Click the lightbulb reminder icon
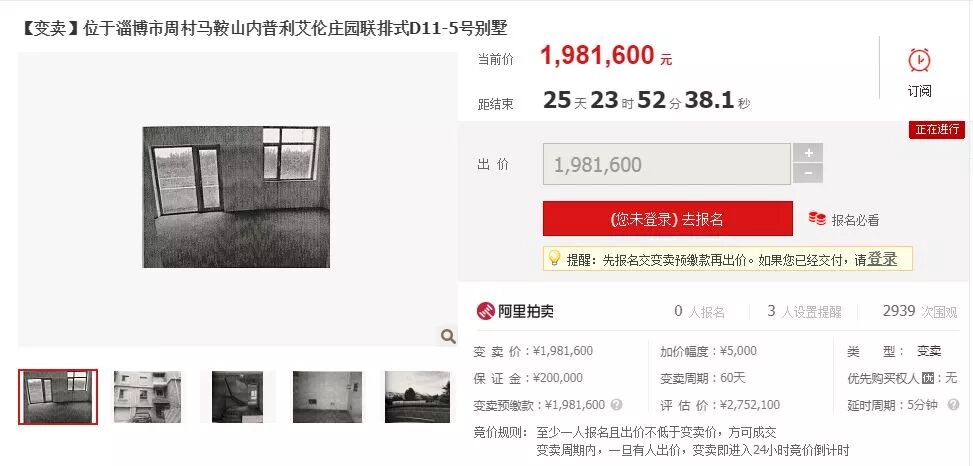 tap(555, 258)
